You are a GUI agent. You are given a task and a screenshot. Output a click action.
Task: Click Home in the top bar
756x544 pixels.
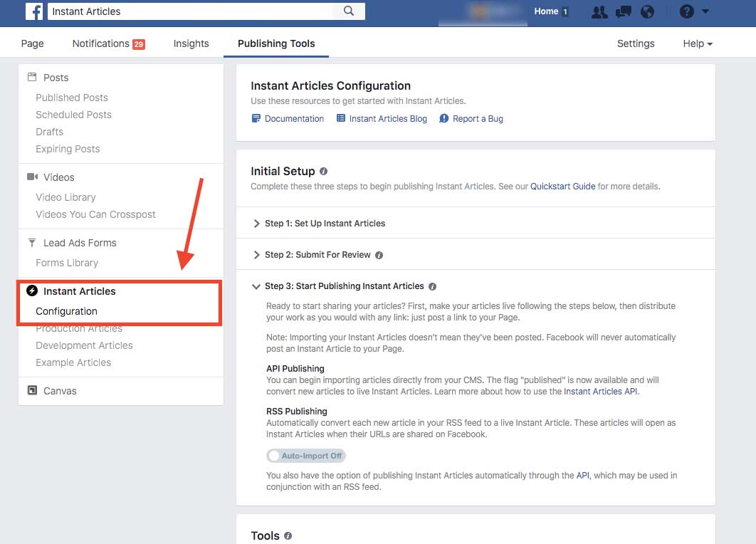tap(546, 11)
